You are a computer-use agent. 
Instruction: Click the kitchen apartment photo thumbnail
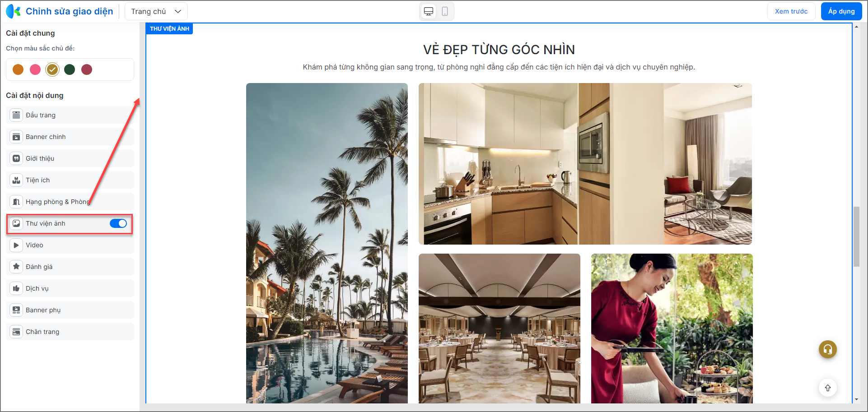pyautogui.click(x=585, y=164)
